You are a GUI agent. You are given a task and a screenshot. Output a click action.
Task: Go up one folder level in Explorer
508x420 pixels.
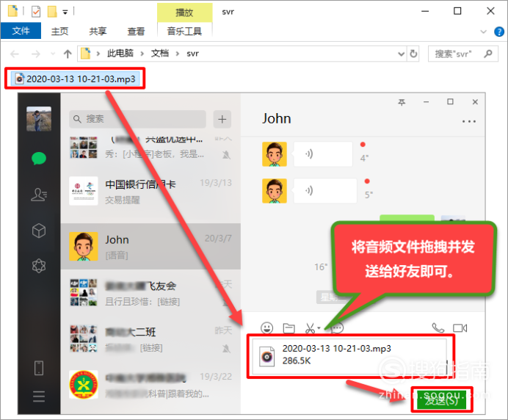(x=68, y=54)
